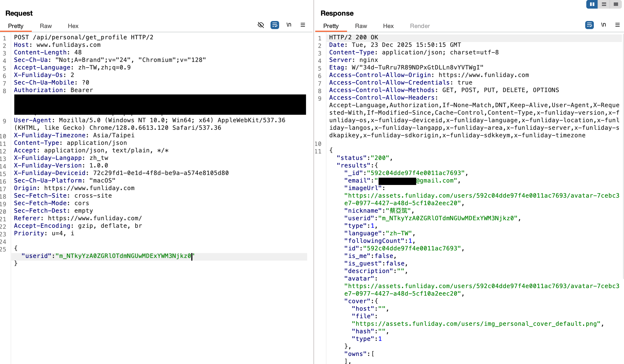The height and width of the screenshot is (364, 624).
Task: Toggle word wrap icon in Response pane
Action: [x=589, y=25]
